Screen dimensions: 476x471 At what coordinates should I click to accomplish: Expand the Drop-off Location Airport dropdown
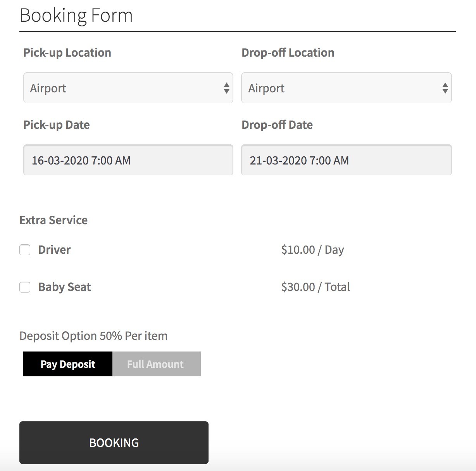click(x=347, y=88)
